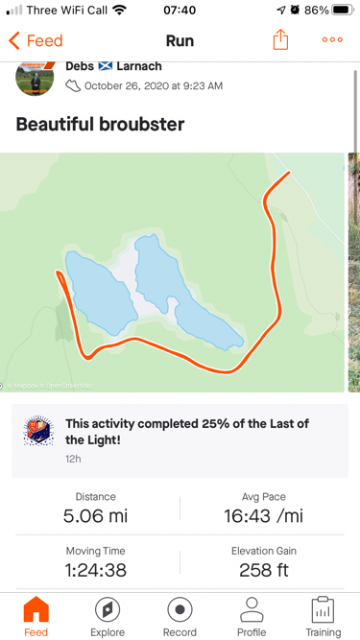Open the Profile tab
This screenshot has height=640, width=360.
pyautogui.click(x=252, y=617)
